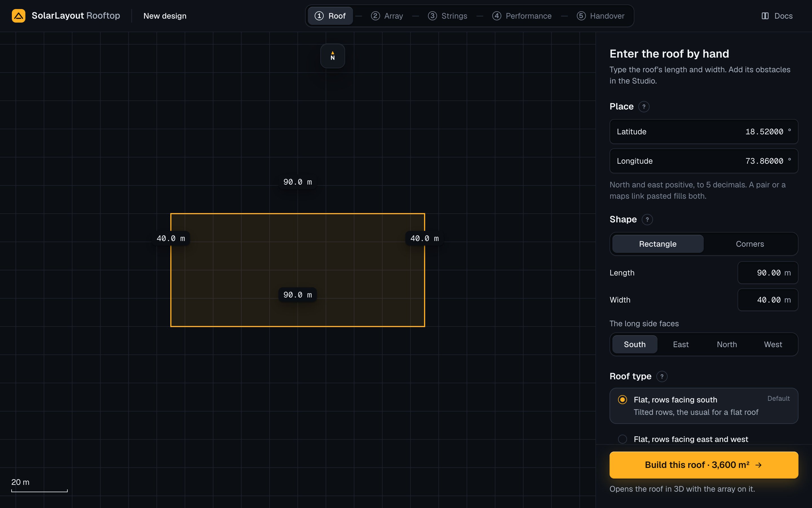Set long side facing West
The image size is (812, 508).
click(x=773, y=344)
